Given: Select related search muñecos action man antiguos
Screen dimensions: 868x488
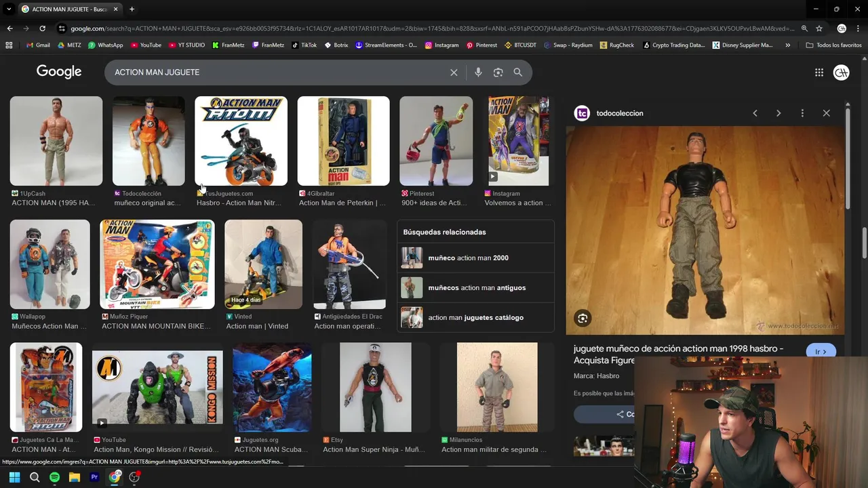Looking at the screenshot, I should click(x=475, y=288).
